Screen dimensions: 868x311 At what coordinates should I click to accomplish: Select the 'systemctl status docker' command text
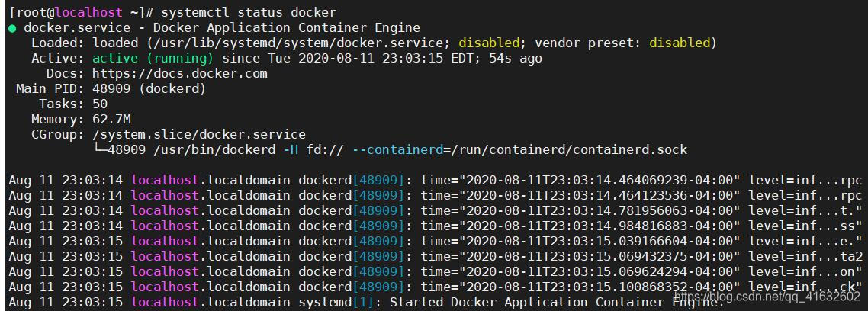click(x=249, y=12)
